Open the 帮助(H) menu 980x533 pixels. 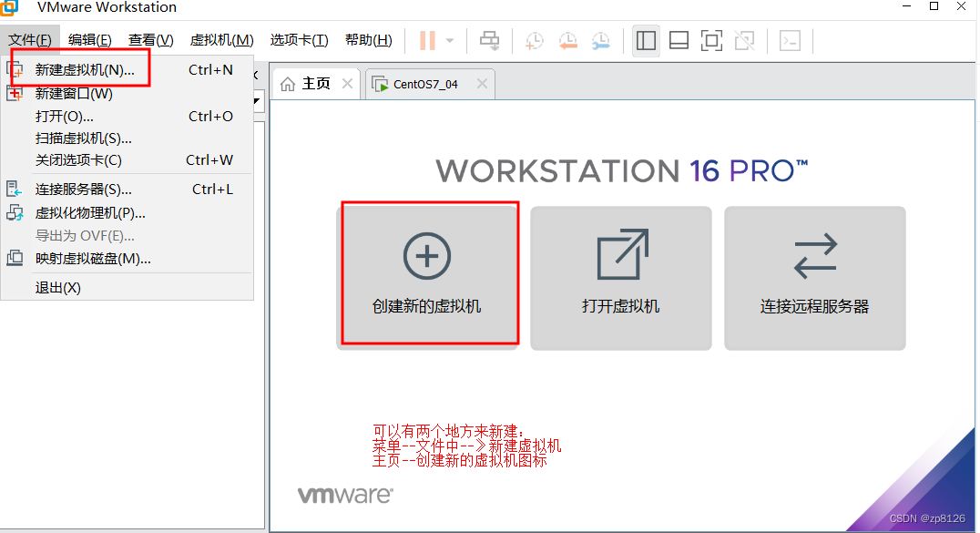pos(369,40)
